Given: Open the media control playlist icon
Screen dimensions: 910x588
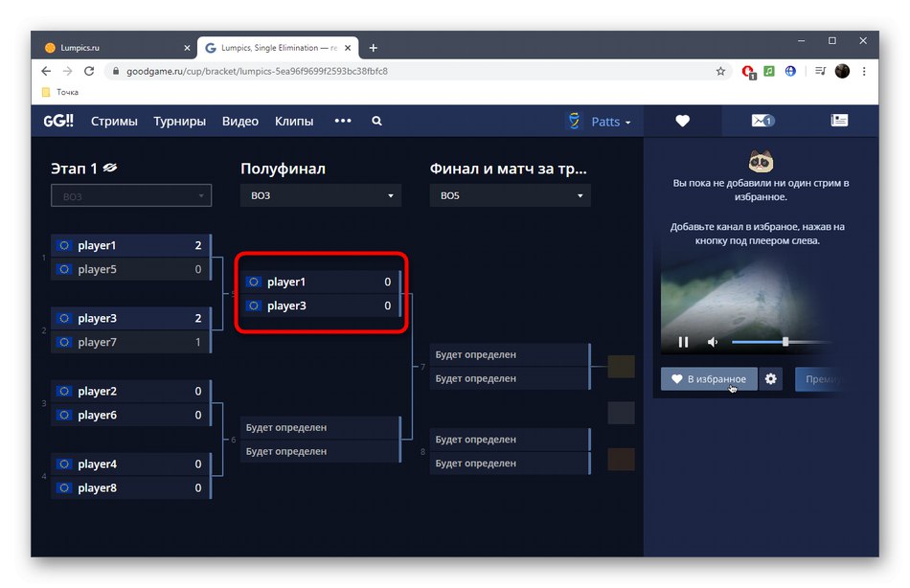Looking at the screenshot, I should 820,71.
